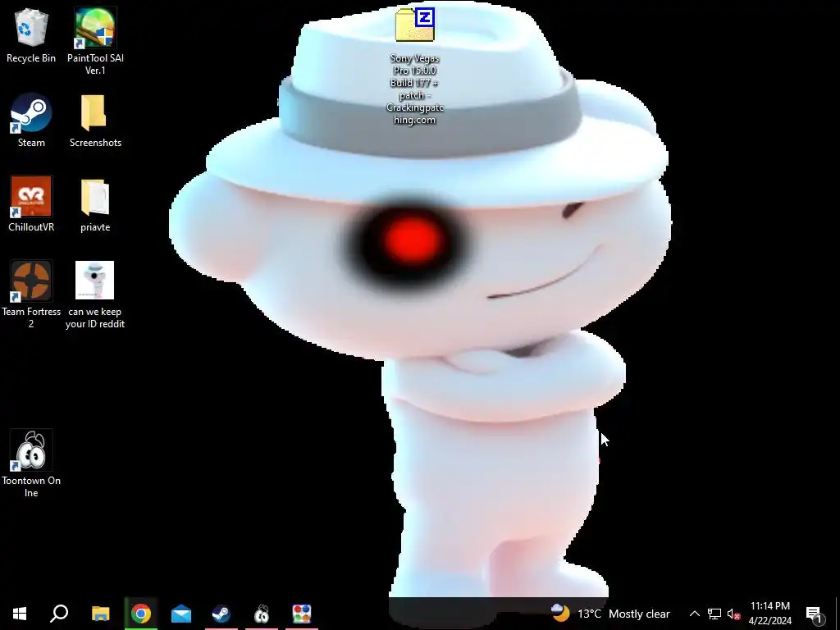840x630 pixels.
Task: Launch PaintTool SAI Ver.1 shortcut
Action: click(x=95, y=41)
